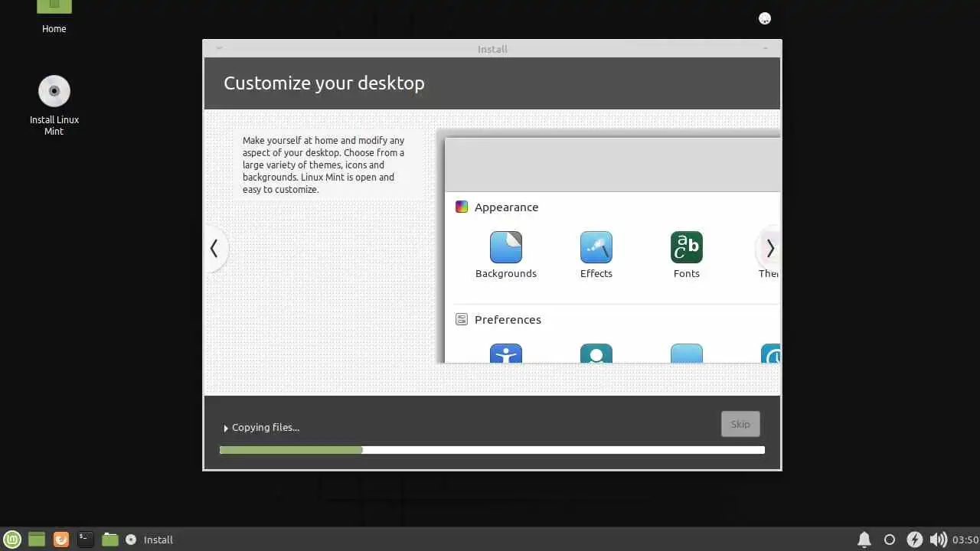The height and width of the screenshot is (551, 980).
Task: Click the Appearance section color icon
Action: pyautogui.click(x=462, y=207)
